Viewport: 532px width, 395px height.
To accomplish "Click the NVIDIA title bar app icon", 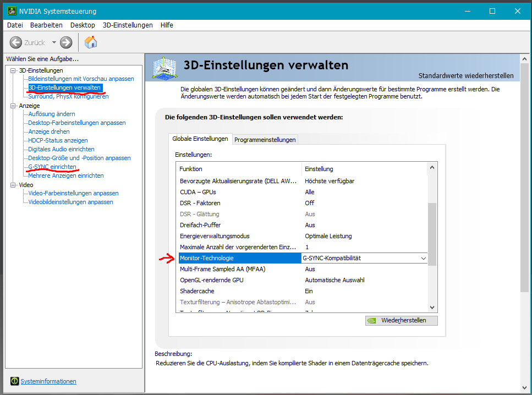I will tap(12, 11).
